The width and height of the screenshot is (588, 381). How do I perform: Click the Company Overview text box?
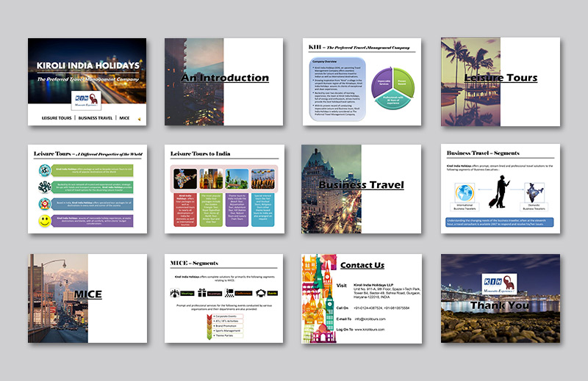337,89
